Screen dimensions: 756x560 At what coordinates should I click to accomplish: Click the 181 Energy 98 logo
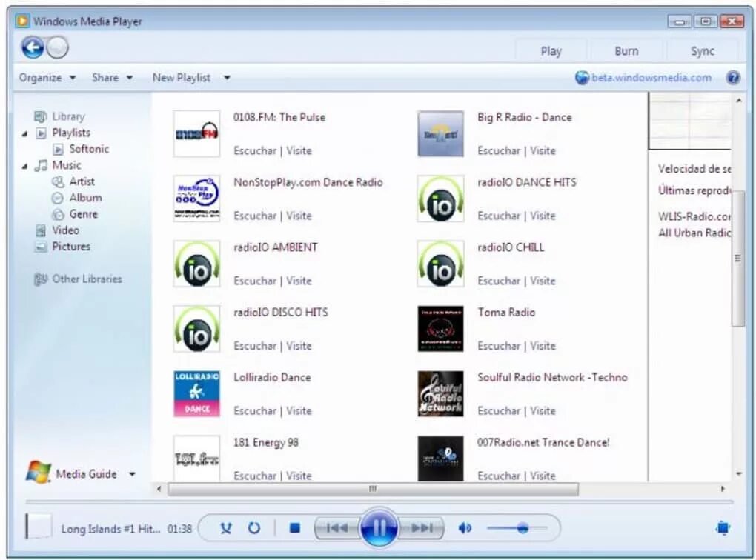[x=196, y=459]
